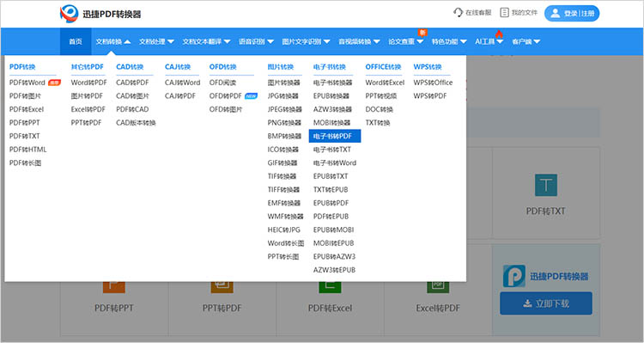Screen dimensions: 644x343
Task: Click the user avatar icon in login button
Action: pos(555,13)
